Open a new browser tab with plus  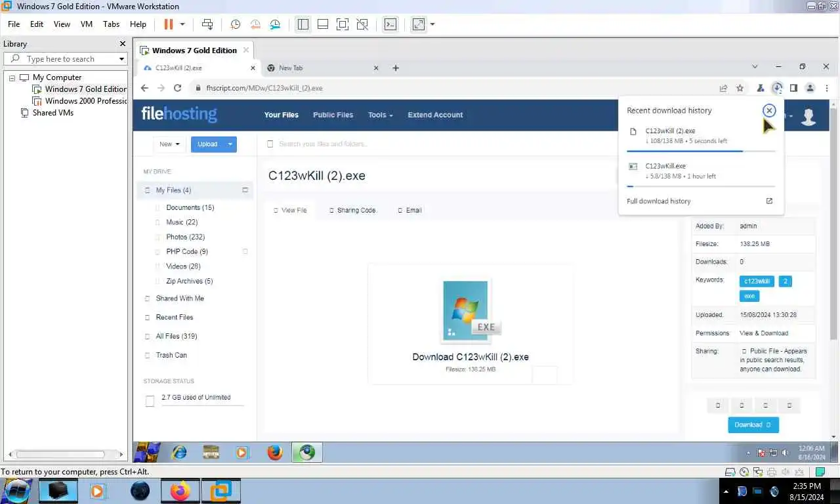point(396,68)
